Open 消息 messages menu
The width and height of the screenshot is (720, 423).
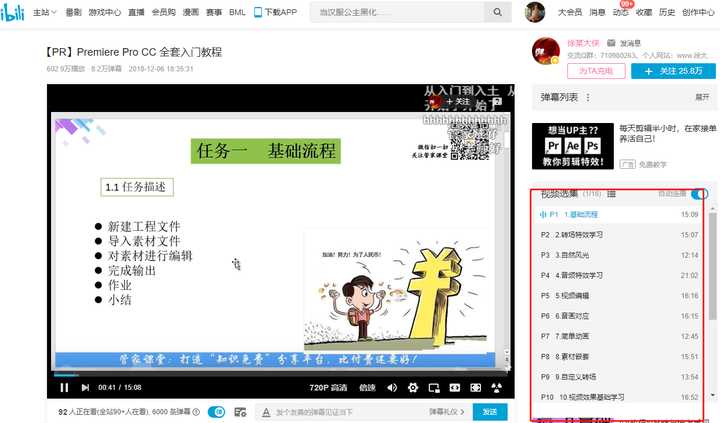[x=597, y=12]
